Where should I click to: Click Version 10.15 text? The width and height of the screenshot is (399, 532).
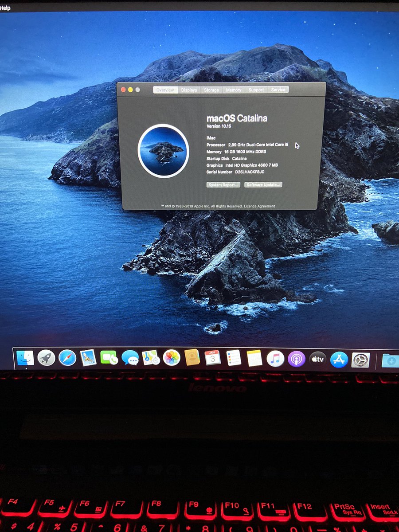point(219,126)
